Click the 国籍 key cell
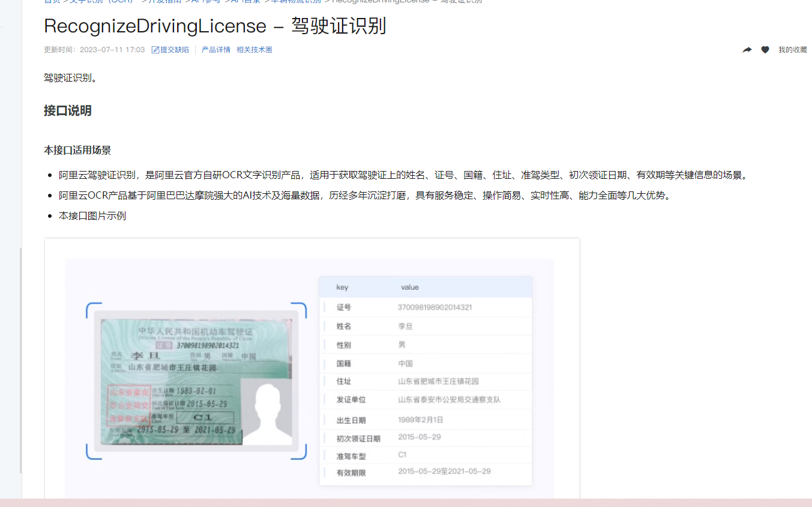Screen dimensions: 812x507 [x=344, y=364]
